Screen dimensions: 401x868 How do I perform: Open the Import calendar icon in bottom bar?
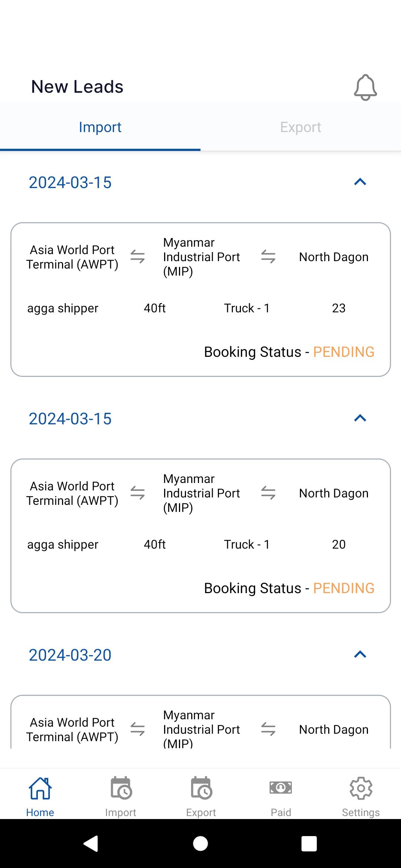(121, 788)
